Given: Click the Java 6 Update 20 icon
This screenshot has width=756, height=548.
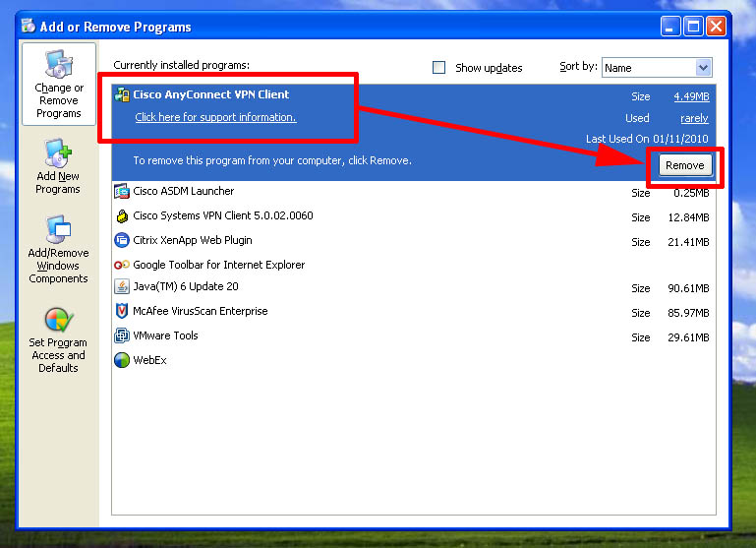Looking at the screenshot, I should 122,286.
